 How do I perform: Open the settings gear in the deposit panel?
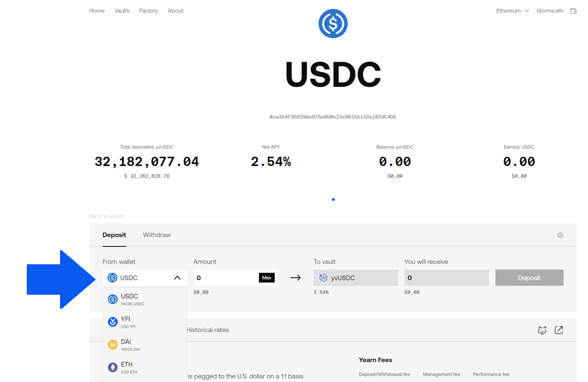(x=560, y=235)
